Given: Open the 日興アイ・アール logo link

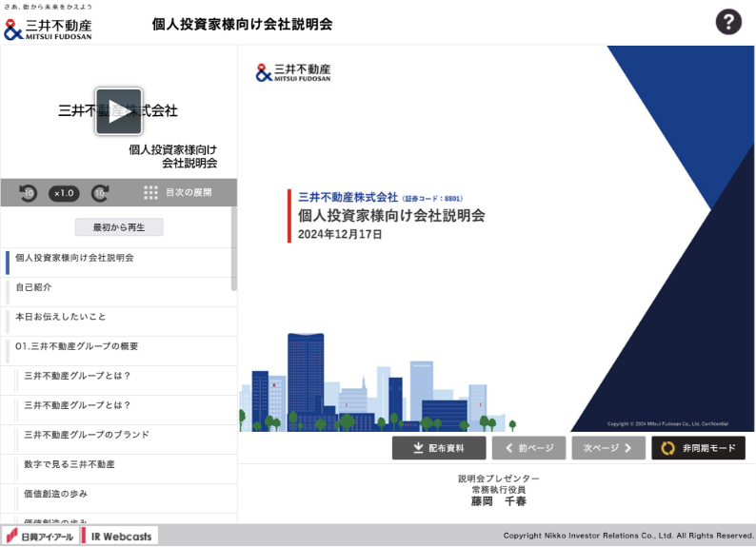Looking at the screenshot, I should pos(40,536).
